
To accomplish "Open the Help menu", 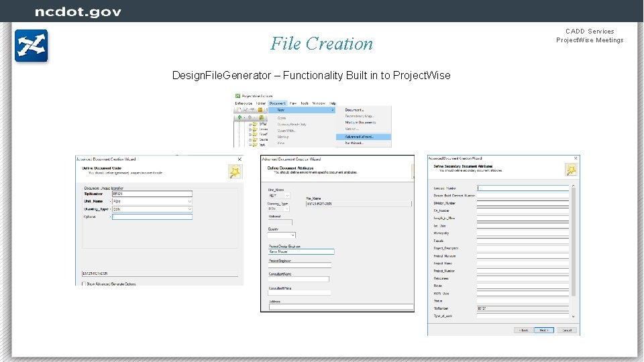I will click(x=333, y=103).
